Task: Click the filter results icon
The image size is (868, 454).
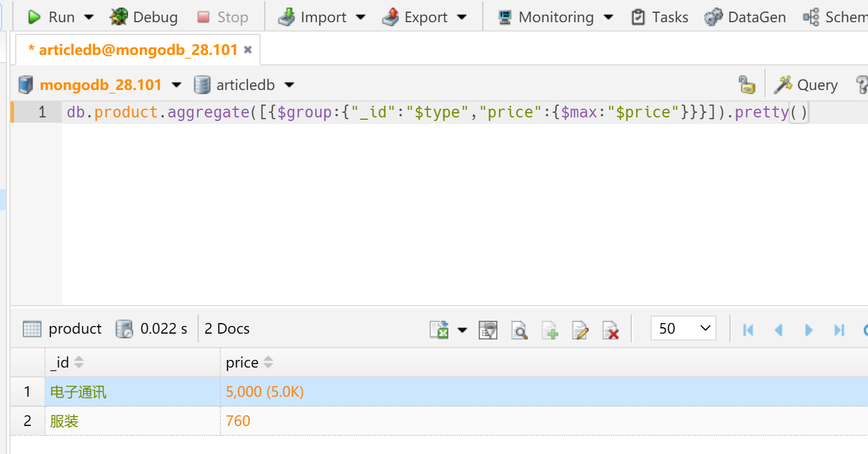Action: (487, 330)
